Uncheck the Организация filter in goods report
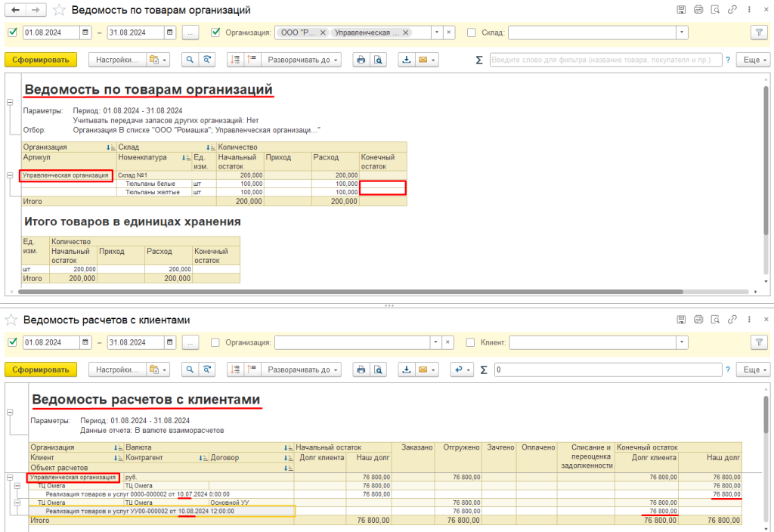The image size is (774, 532). [215, 32]
